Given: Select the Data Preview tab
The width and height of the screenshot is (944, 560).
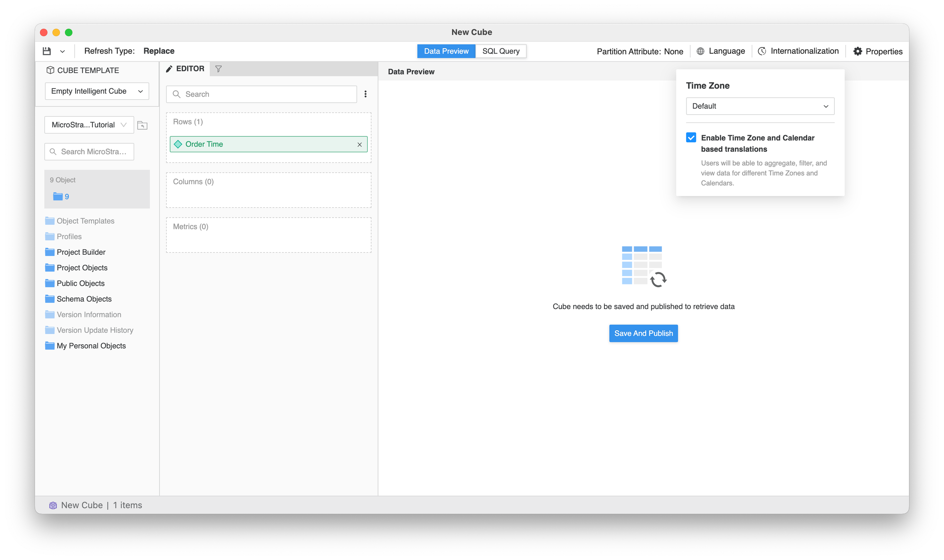Looking at the screenshot, I should pyautogui.click(x=446, y=51).
